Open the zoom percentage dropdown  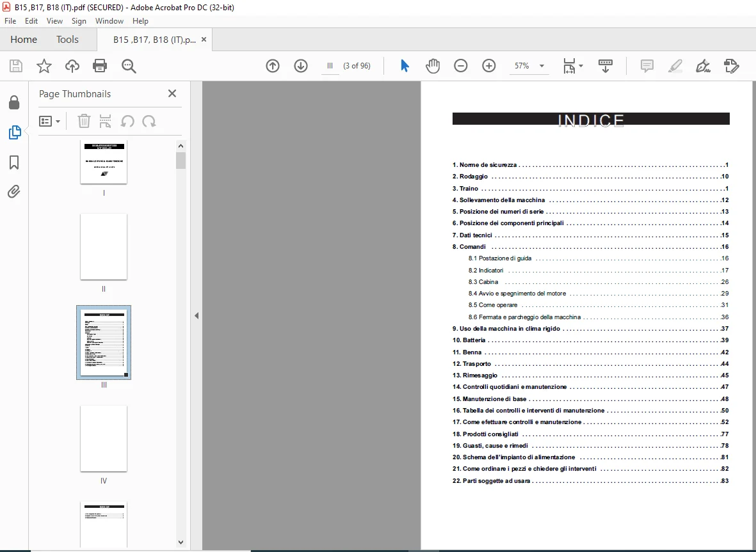pyautogui.click(x=542, y=66)
